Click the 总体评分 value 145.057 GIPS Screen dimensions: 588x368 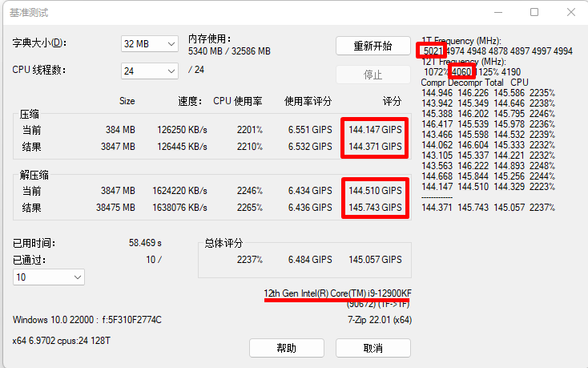coord(375,260)
